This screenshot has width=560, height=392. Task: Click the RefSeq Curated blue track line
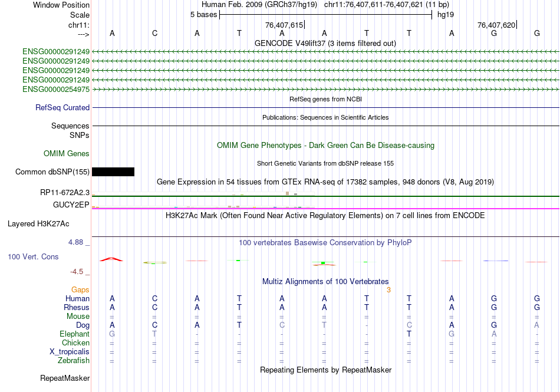click(x=325, y=107)
